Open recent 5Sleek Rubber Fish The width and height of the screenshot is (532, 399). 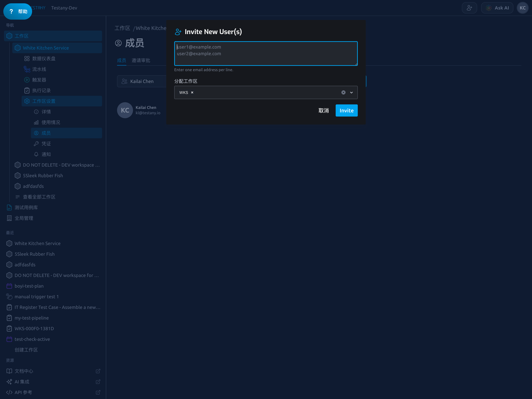pyautogui.click(x=53, y=254)
